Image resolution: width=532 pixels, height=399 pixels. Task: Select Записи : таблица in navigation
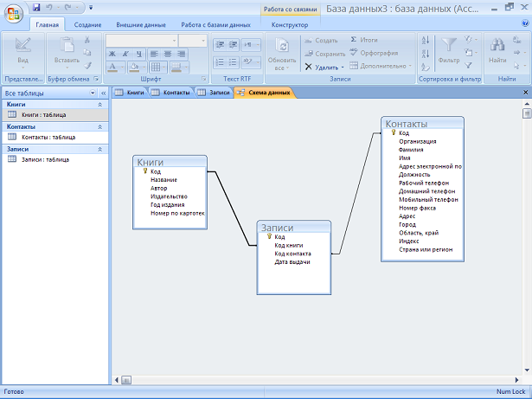click(55, 159)
